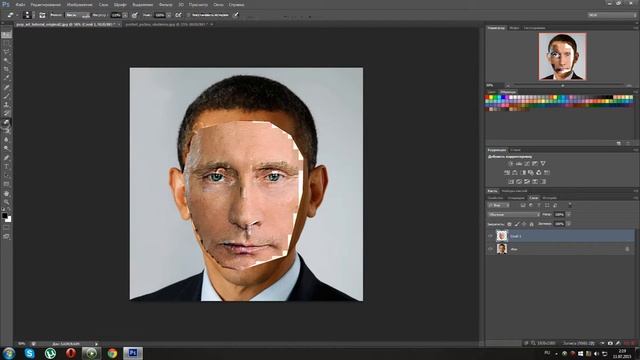Select the Horizontal Type tool
The width and height of the screenshot is (640, 360).
pos(7,167)
